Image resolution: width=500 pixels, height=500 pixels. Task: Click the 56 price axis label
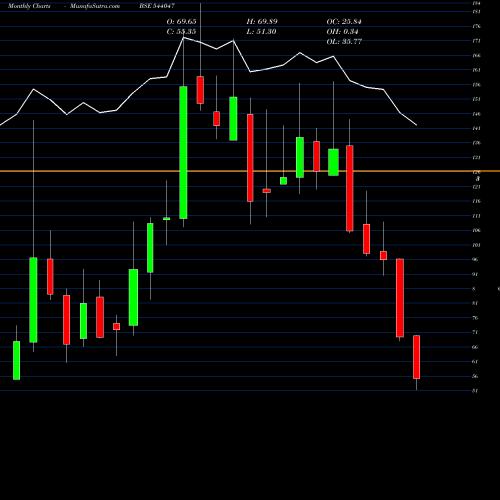[475, 376]
